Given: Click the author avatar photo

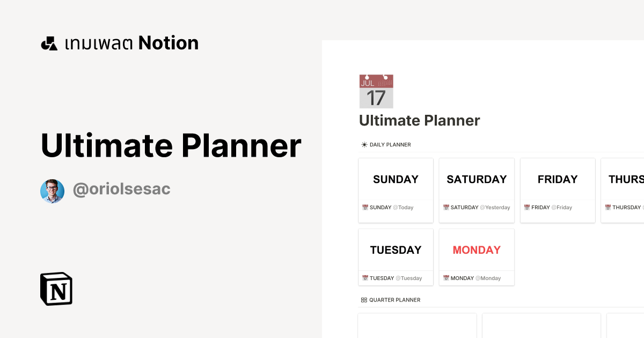Looking at the screenshot, I should (52, 190).
